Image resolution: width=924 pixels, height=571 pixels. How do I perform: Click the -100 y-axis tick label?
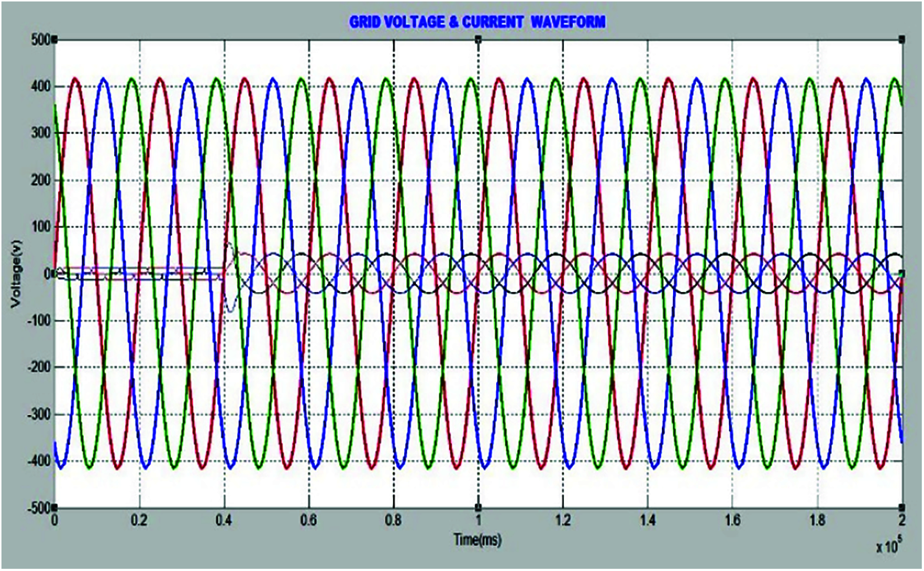(x=35, y=321)
